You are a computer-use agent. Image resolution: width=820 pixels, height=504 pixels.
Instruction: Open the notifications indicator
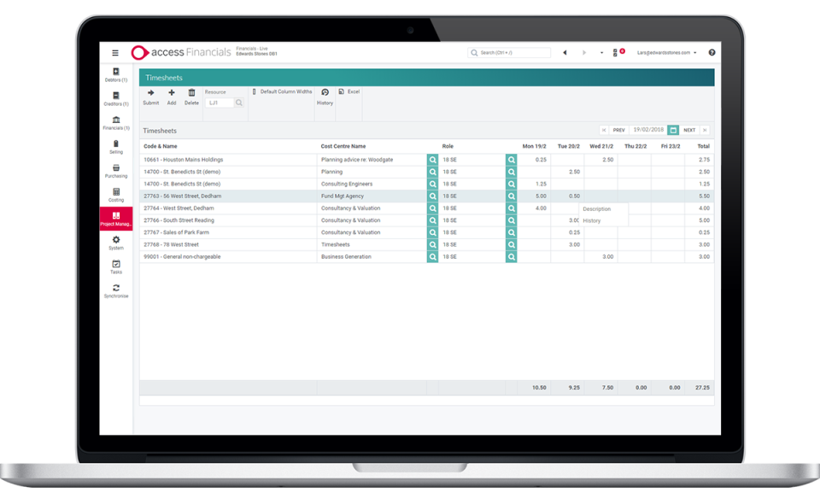pos(617,51)
